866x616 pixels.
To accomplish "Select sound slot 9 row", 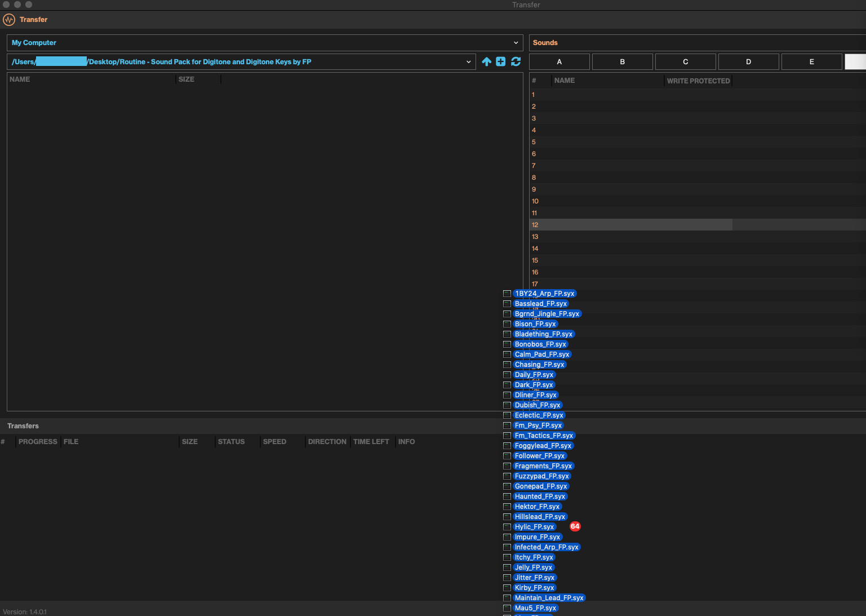I will (x=698, y=189).
